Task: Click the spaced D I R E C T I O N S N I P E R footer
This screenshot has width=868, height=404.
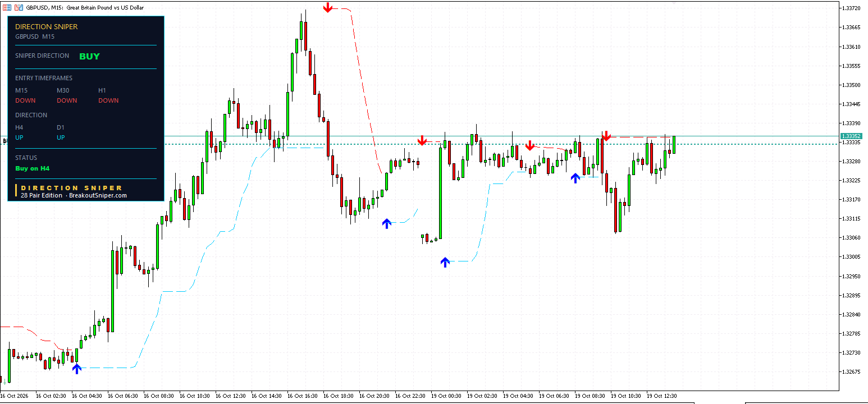Action: click(71, 188)
